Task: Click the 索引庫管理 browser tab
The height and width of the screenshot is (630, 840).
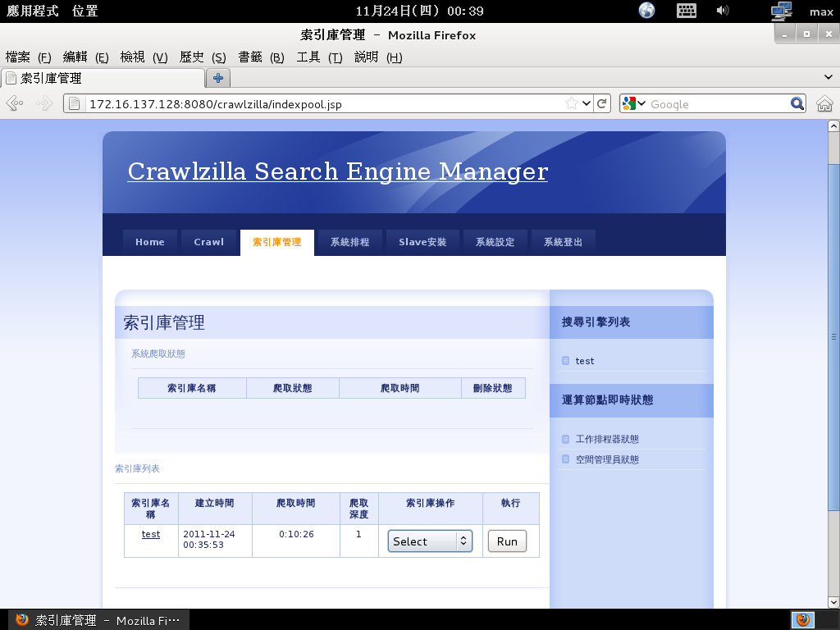Action: pyautogui.click(x=103, y=78)
